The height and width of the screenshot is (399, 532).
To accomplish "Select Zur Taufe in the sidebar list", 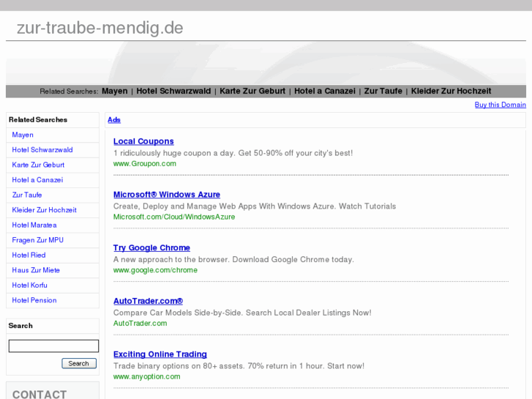I will coord(27,195).
